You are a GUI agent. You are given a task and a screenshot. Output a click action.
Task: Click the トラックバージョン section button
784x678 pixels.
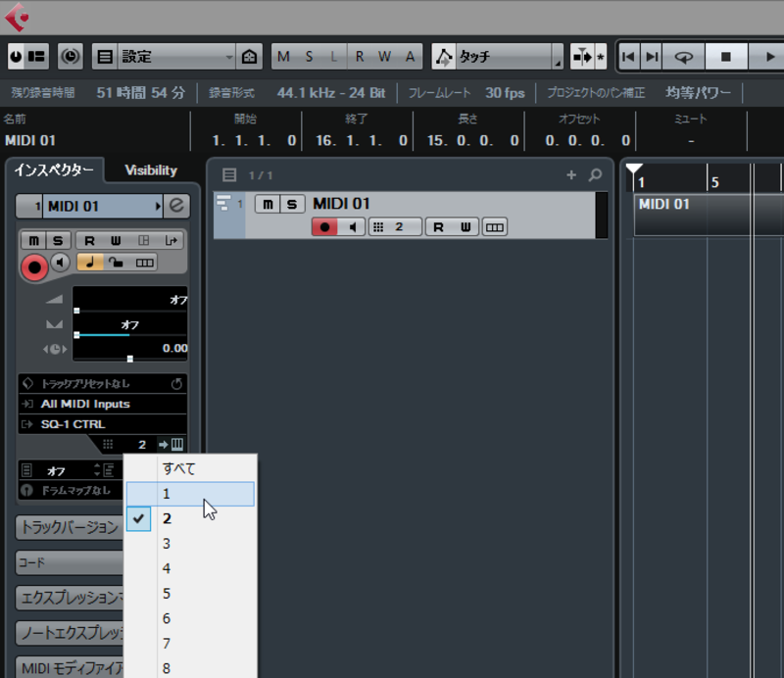[69, 527]
